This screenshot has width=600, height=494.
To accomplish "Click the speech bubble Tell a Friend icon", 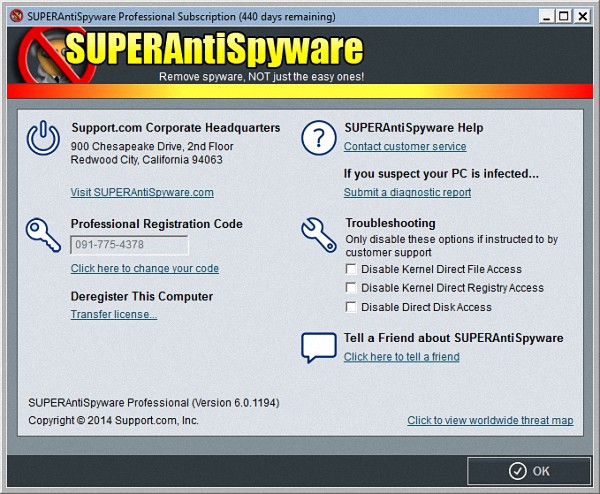I will coord(318,347).
